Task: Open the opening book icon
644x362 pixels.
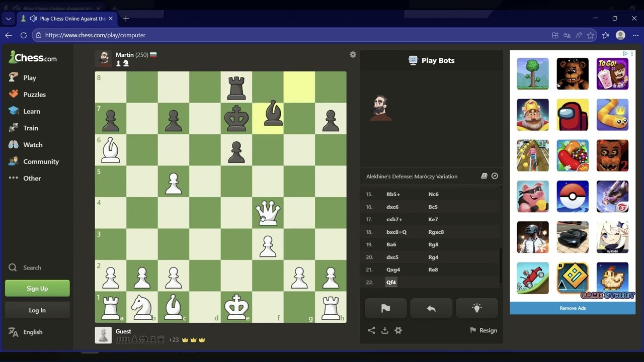Action: pos(484,176)
